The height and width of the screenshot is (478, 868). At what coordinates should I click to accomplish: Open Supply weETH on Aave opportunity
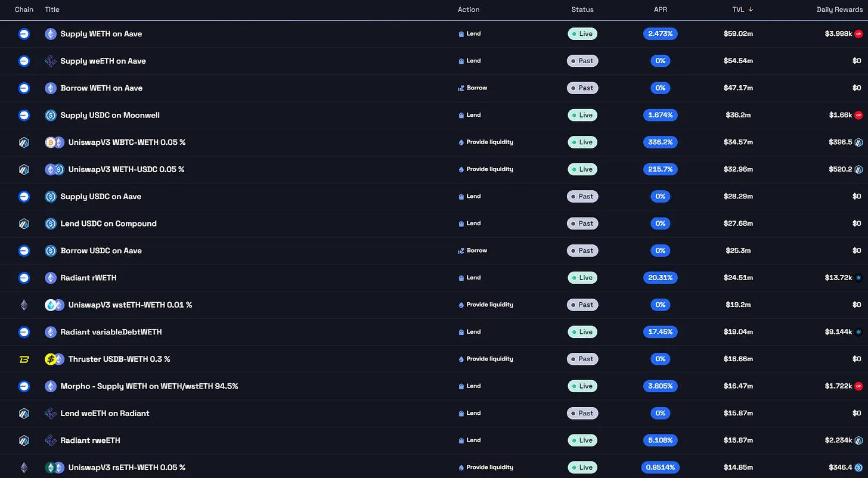[x=103, y=61]
